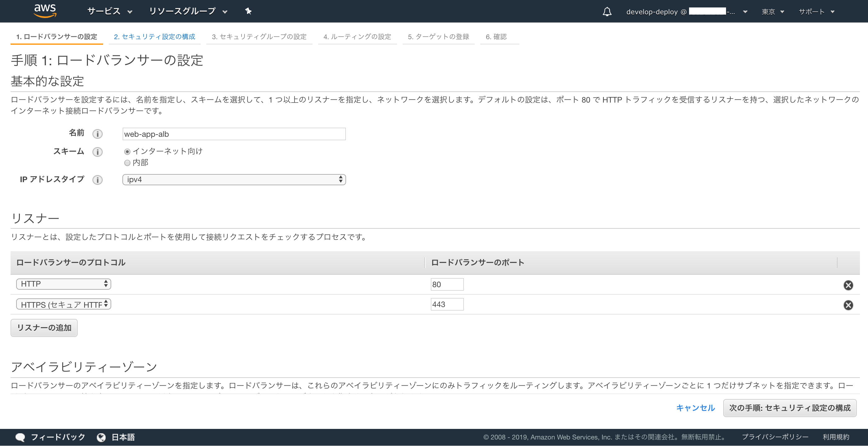868x446 pixels.
Task: Select the インターネット向け scheme radio button
Action: [127, 152]
